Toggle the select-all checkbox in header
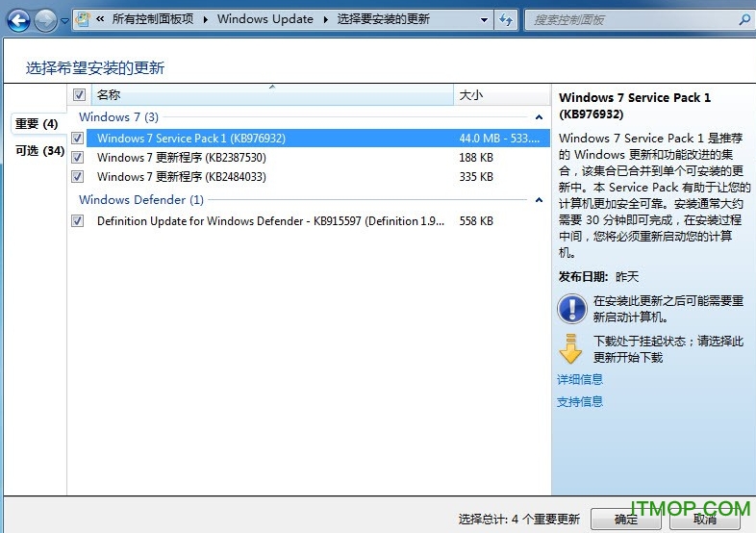Screen dimensions: 756x533 [79, 95]
